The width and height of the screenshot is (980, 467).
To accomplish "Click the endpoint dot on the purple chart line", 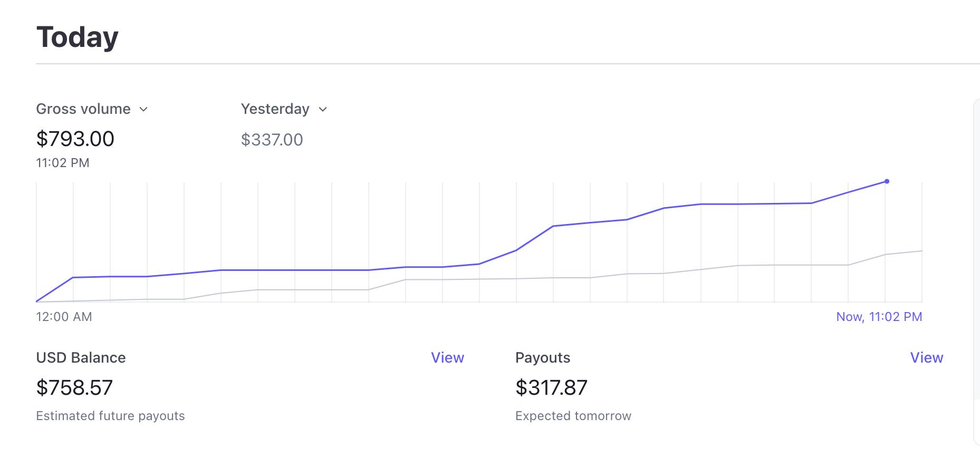I will [887, 181].
